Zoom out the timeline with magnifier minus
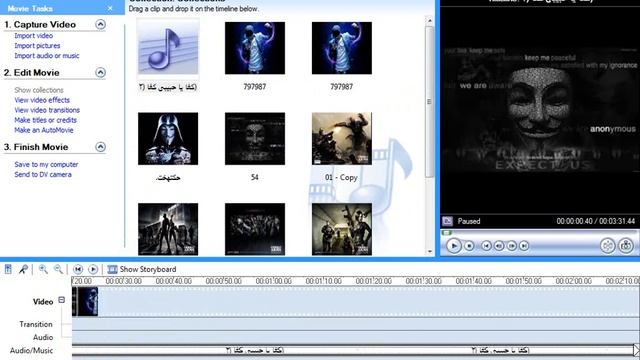The height and width of the screenshot is (360, 640). coord(58,269)
